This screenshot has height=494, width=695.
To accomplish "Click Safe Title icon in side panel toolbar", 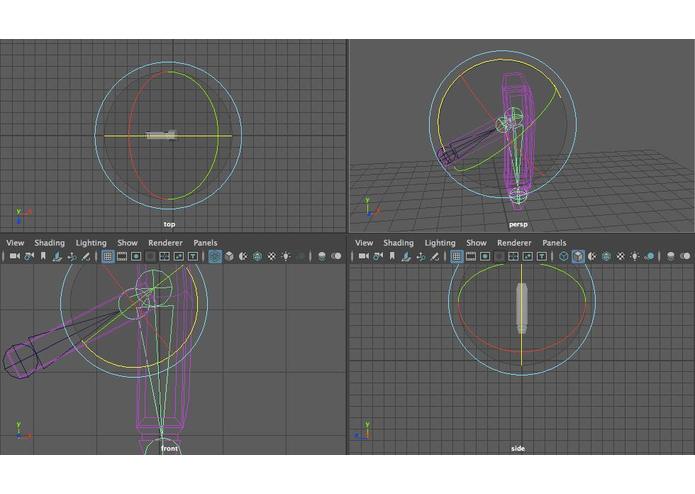I will [x=542, y=256].
